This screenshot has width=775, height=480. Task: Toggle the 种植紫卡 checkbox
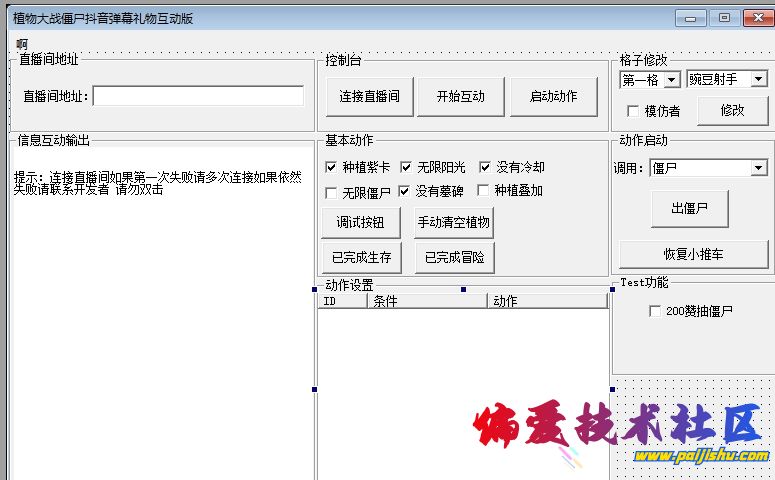[332, 167]
